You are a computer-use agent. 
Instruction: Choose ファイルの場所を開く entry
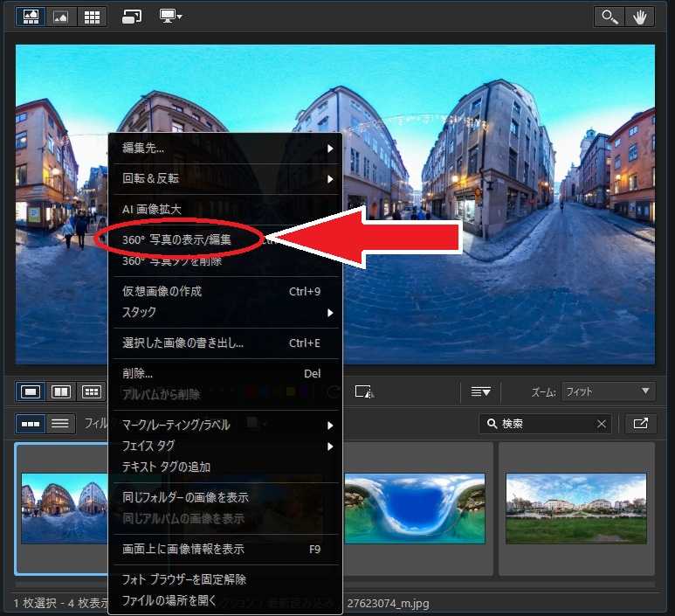click(225, 600)
